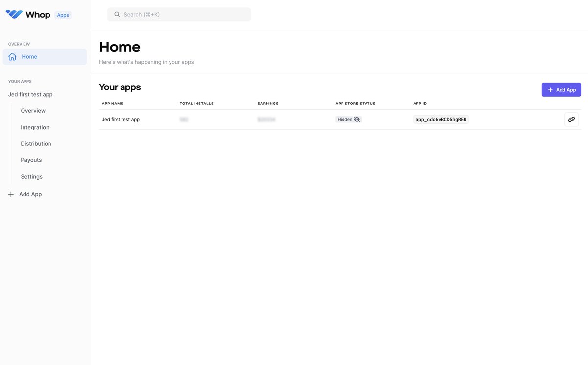The width and height of the screenshot is (588, 365).
Task: Click the Home page heading
Action: coord(120,47)
